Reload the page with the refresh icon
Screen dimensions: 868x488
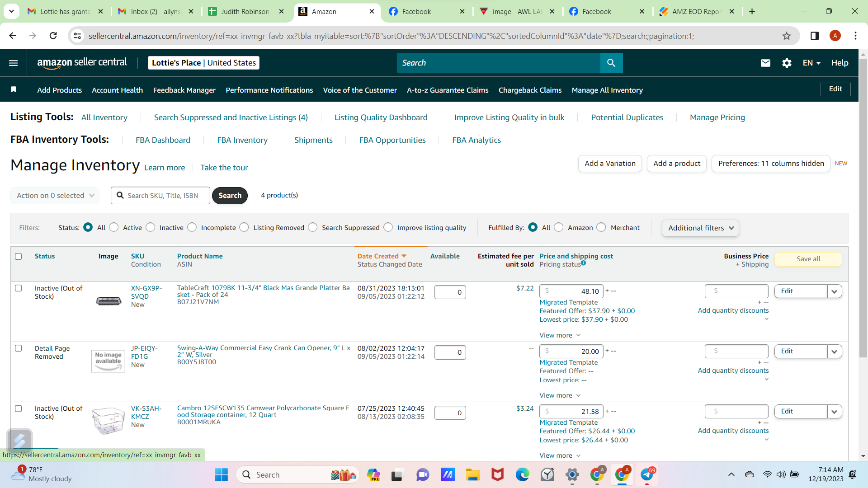tap(53, 36)
